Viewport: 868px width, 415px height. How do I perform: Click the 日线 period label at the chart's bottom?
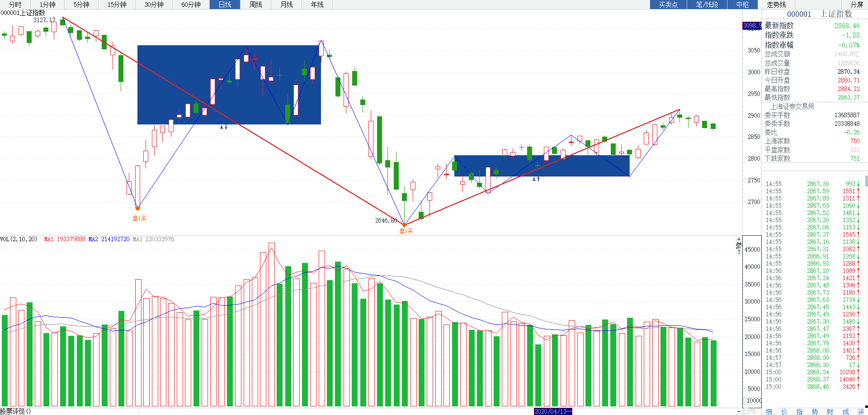tap(750, 411)
